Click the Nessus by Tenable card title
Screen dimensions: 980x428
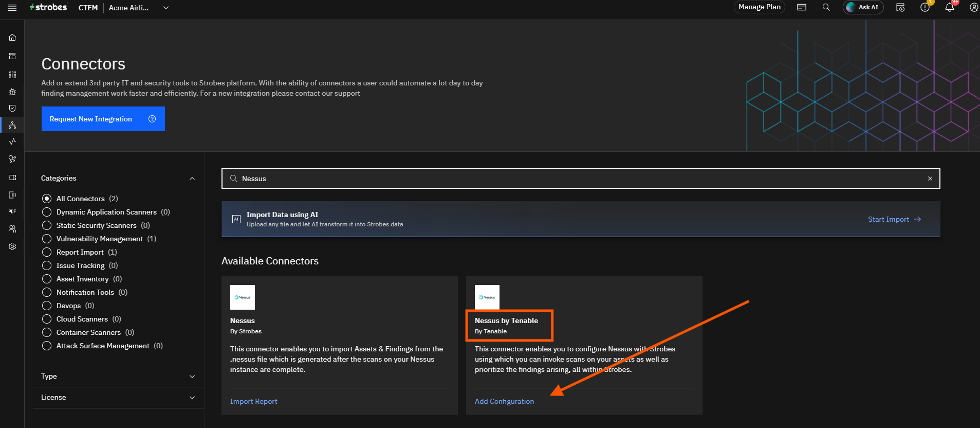(506, 320)
